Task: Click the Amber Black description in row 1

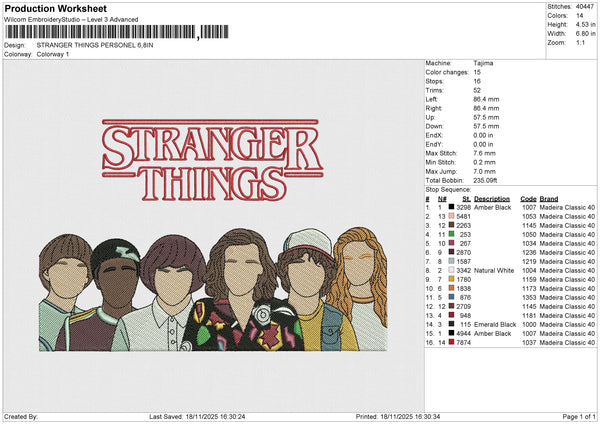Action: [492, 207]
